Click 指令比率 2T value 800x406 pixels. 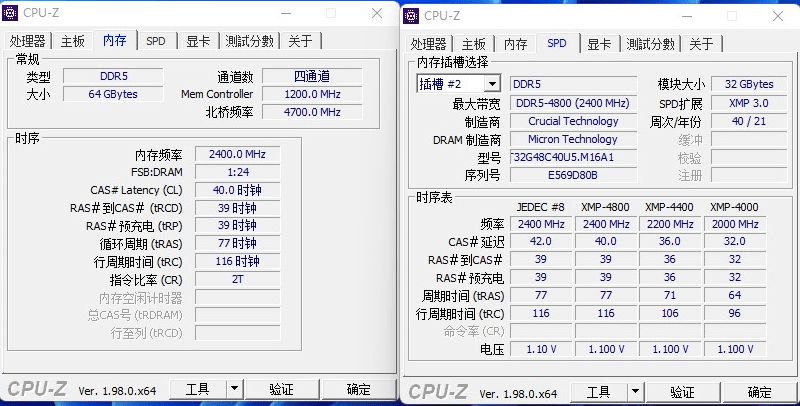tap(237, 279)
